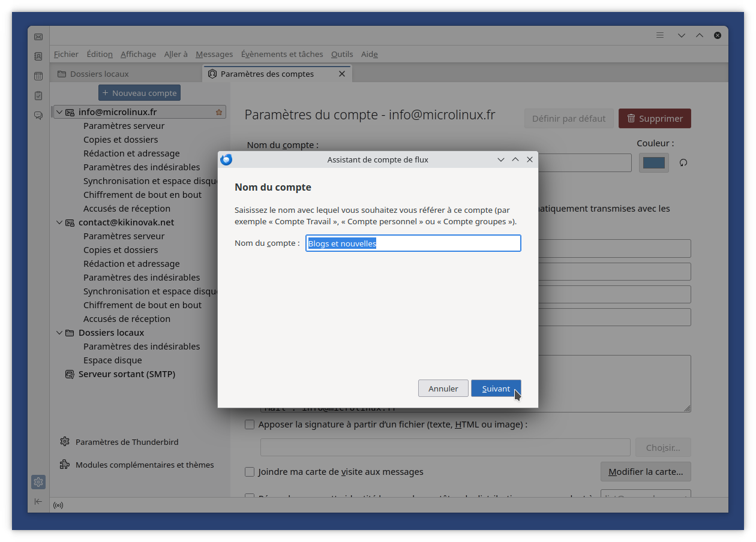The height and width of the screenshot is (542, 756).
Task: Open the Tasks sidebar icon
Action: [x=38, y=95]
